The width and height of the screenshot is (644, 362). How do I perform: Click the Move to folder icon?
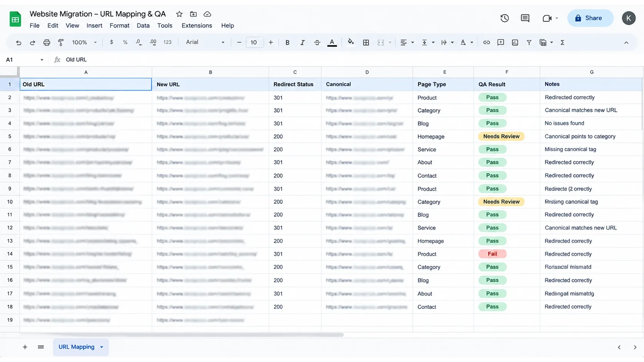pos(193,14)
